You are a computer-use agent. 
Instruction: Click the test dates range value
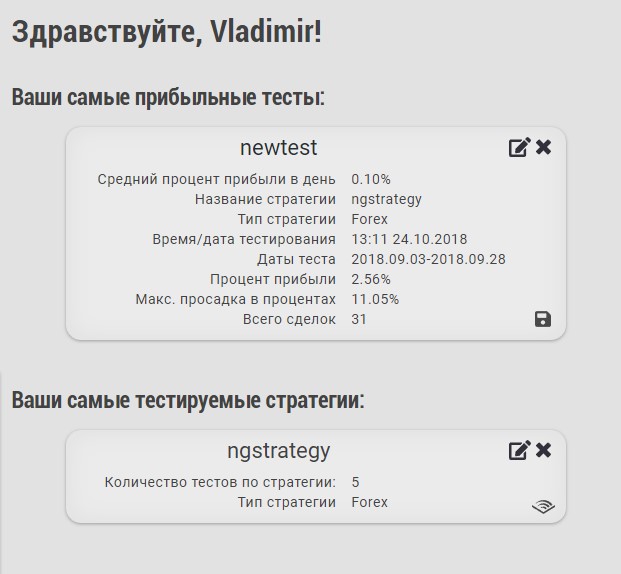(x=428, y=259)
